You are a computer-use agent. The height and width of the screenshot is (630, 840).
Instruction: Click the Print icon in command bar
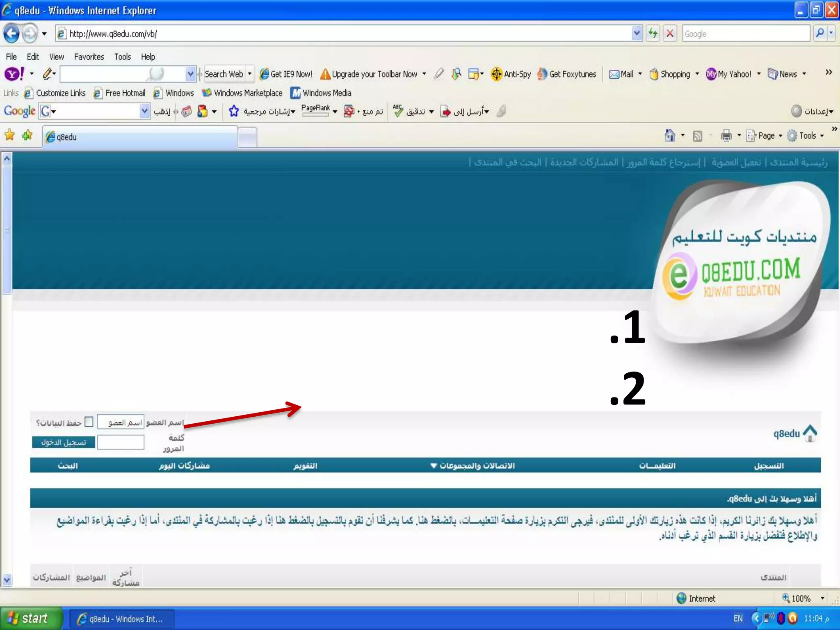coord(726,135)
